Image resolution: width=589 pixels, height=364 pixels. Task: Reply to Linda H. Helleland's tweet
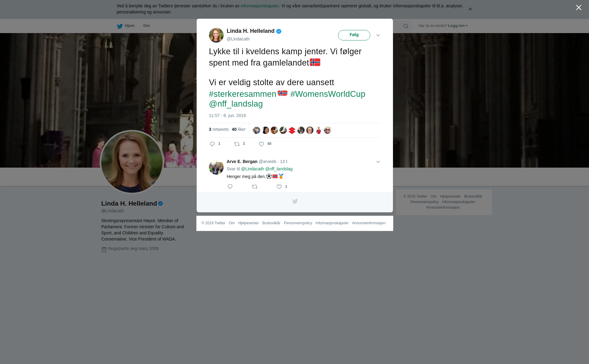(x=212, y=144)
